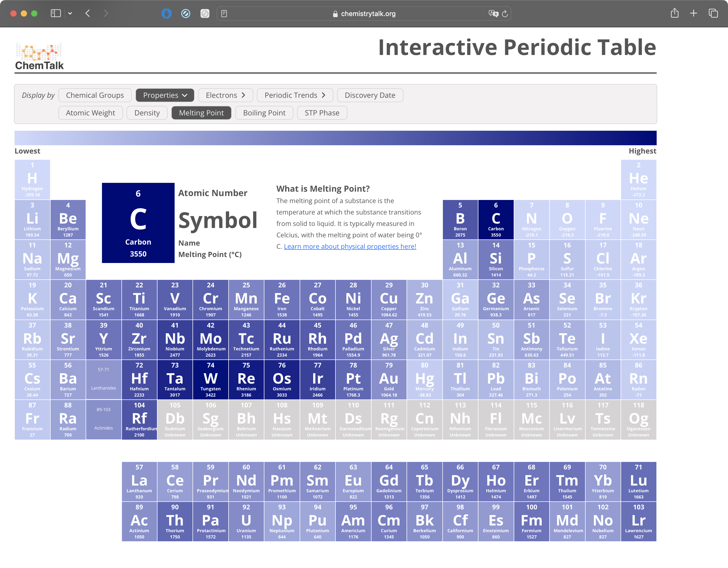Click the blue hand extension icon
The image size is (728, 568).
tap(166, 13)
